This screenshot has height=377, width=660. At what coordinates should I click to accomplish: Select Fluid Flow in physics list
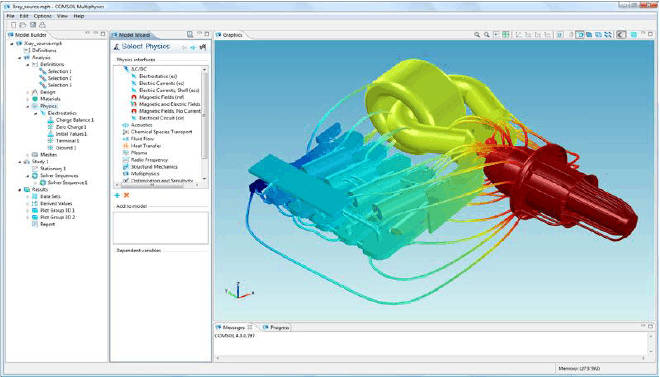click(x=142, y=139)
